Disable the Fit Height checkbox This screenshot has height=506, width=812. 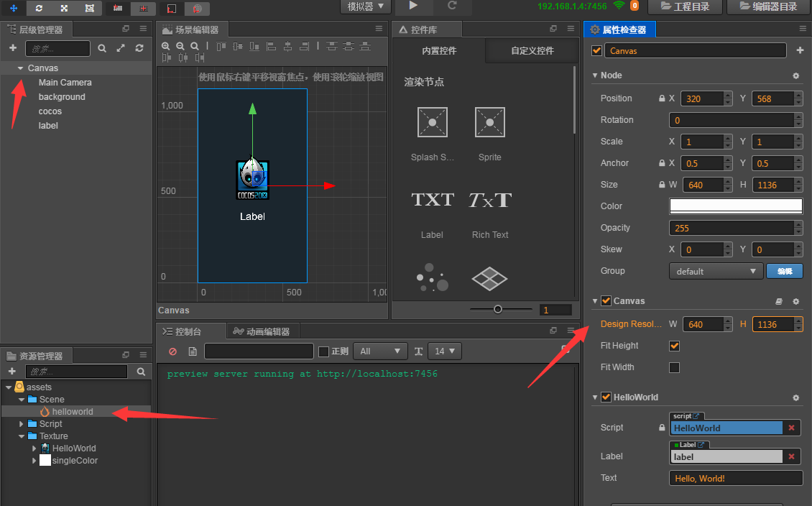pyautogui.click(x=674, y=346)
